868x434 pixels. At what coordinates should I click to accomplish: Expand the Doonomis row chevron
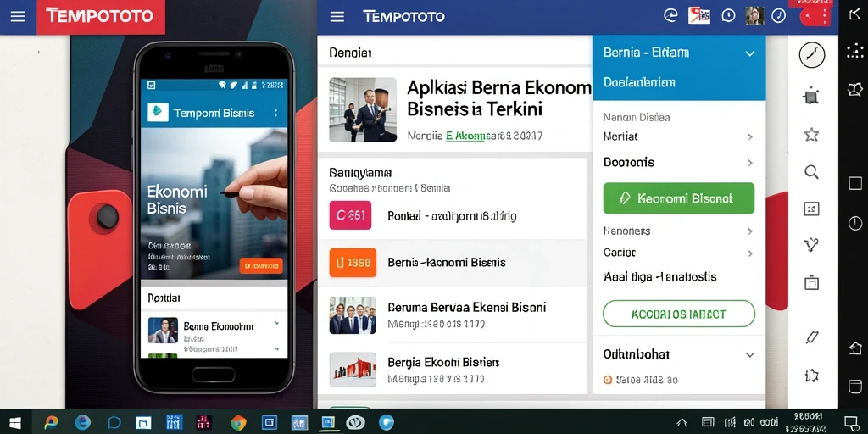[750, 163]
